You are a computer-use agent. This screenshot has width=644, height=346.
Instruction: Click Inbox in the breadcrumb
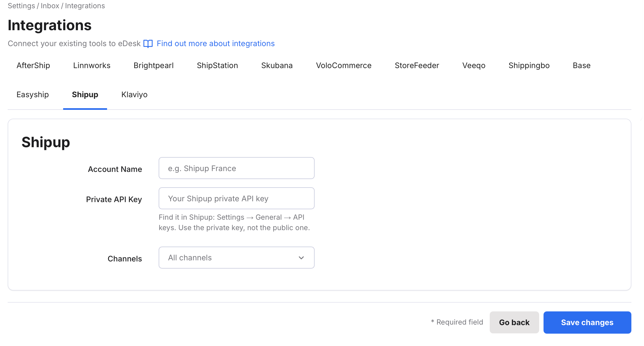tap(50, 6)
